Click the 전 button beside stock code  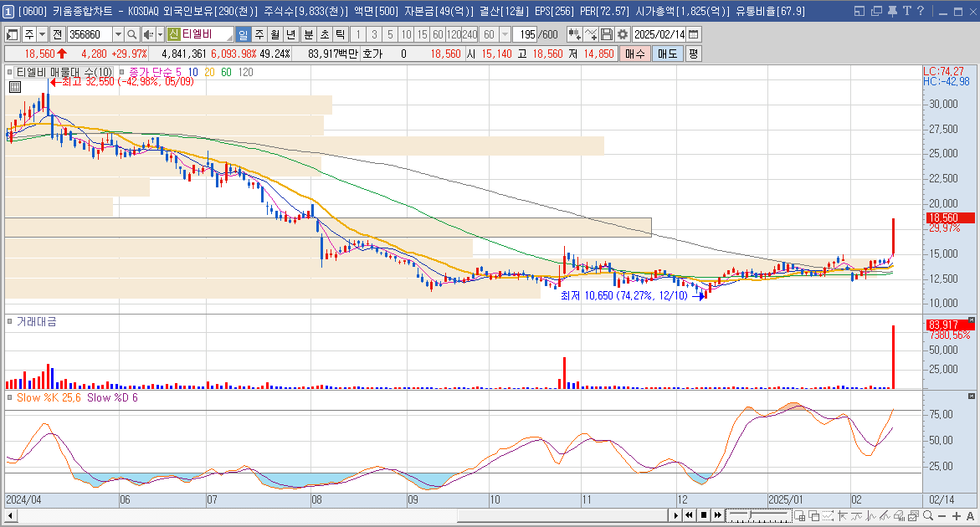[x=58, y=34]
